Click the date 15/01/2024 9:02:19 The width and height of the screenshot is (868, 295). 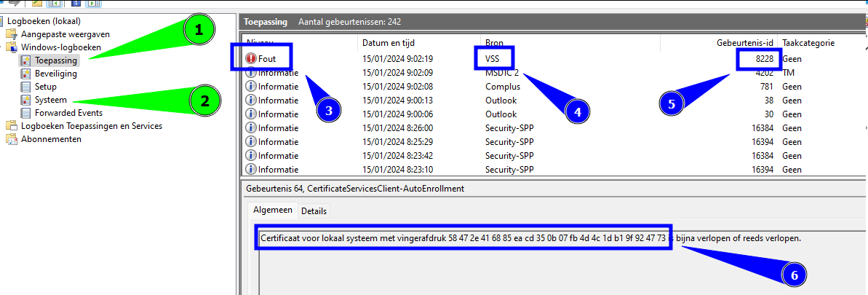coord(397,59)
